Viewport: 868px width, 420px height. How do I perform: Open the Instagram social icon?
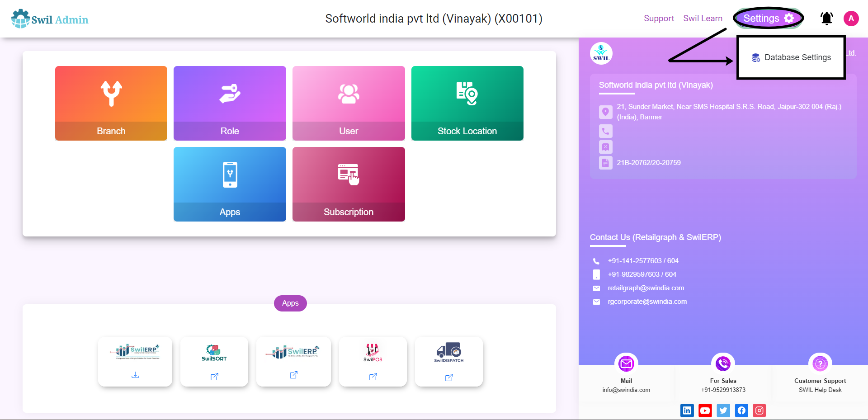pos(759,411)
